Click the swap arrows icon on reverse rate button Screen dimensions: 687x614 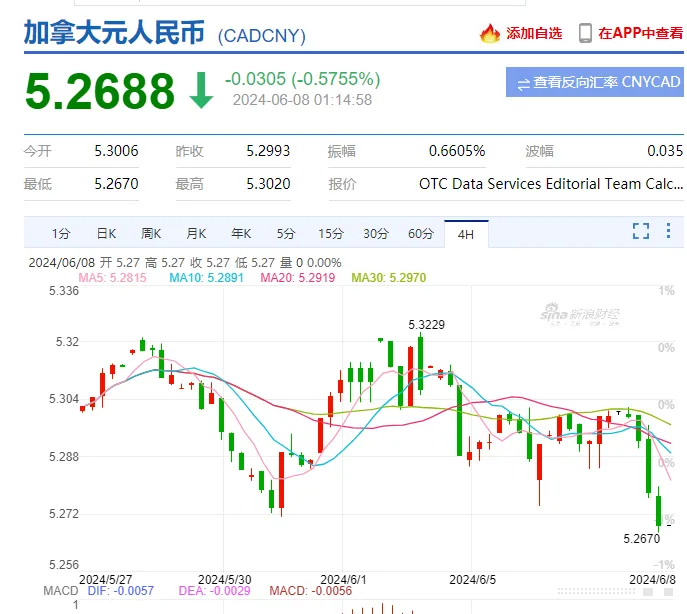point(522,83)
